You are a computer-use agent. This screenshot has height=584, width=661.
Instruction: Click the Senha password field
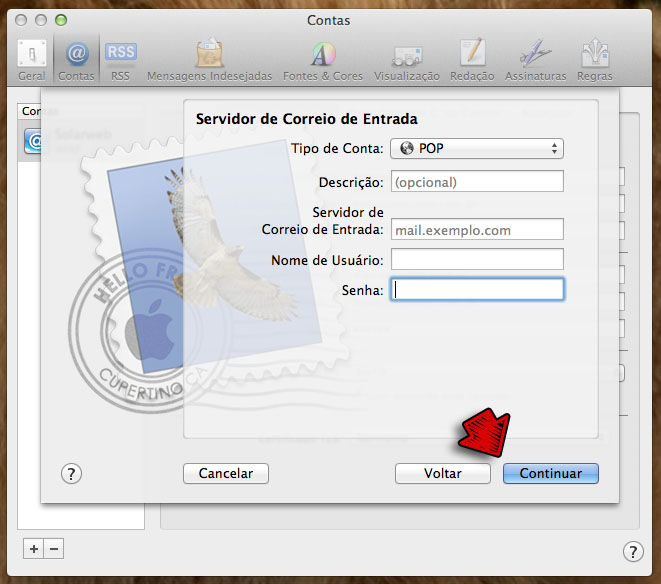point(477,289)
